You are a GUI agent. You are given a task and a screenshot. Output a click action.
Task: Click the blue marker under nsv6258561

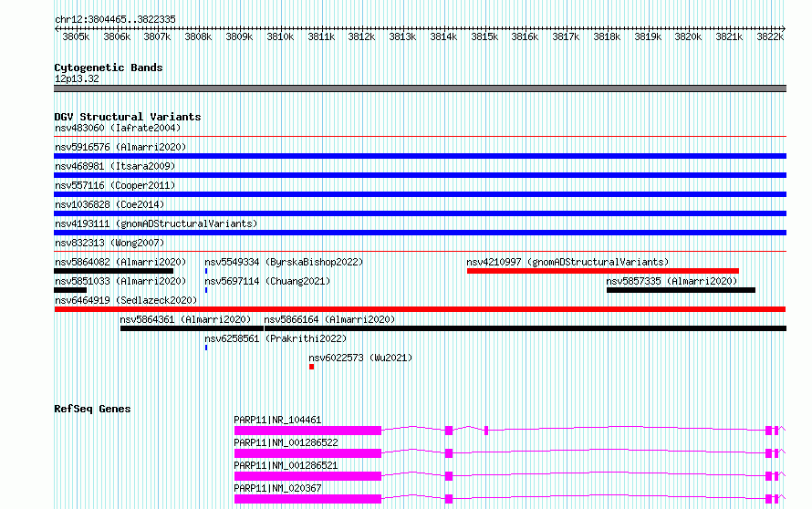point(206,348)
